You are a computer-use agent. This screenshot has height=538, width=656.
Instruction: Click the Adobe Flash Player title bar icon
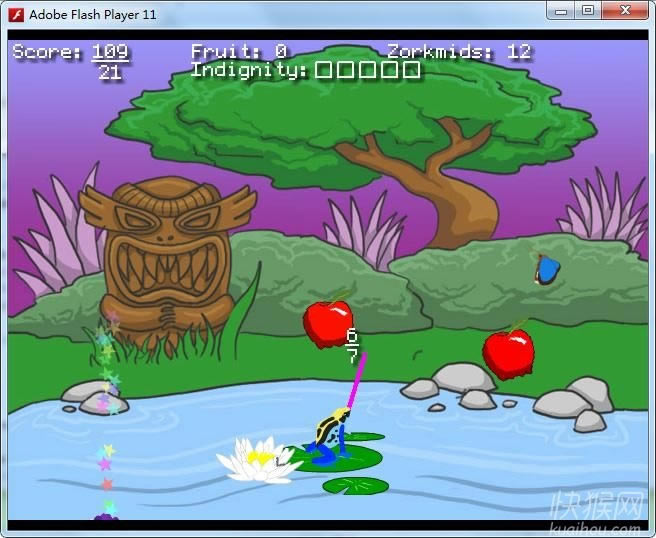pos(15,14)
